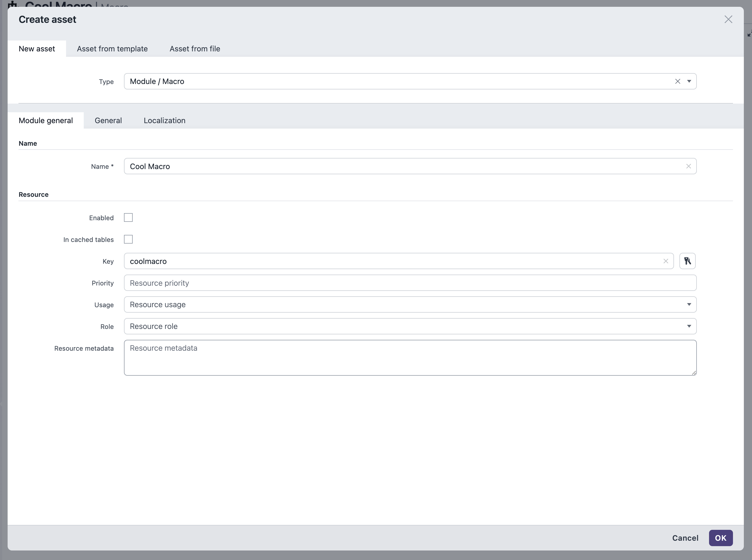Enable the Enabled checkbox
The width and height of the screenshot is (752, 560).
[x=128, y=217]
